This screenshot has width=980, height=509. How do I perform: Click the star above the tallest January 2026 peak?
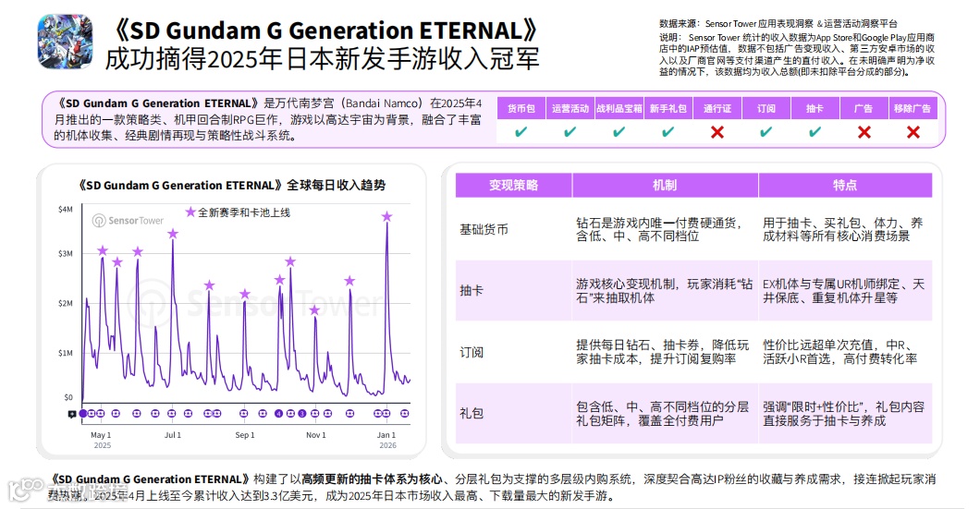tap(386, 217)
